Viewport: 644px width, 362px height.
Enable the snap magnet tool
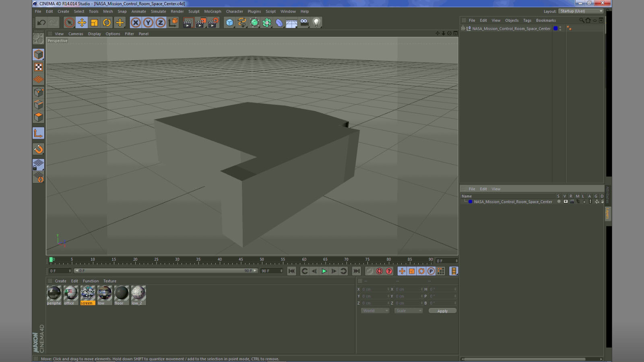(x=39, y=149)
